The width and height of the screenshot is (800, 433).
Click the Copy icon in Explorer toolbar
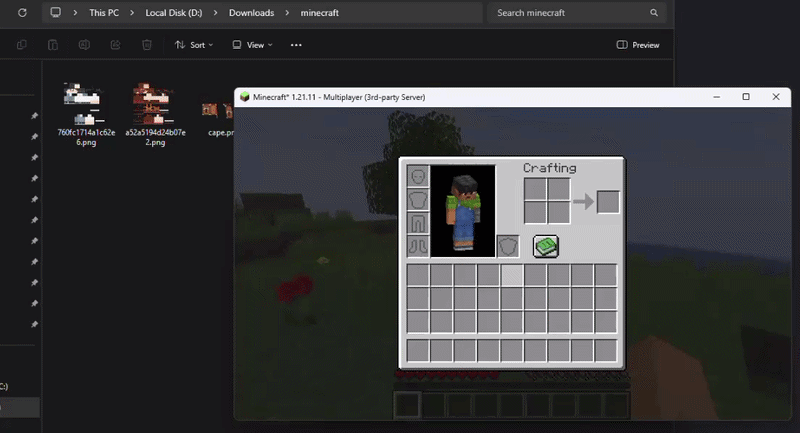tap(21, 45)
